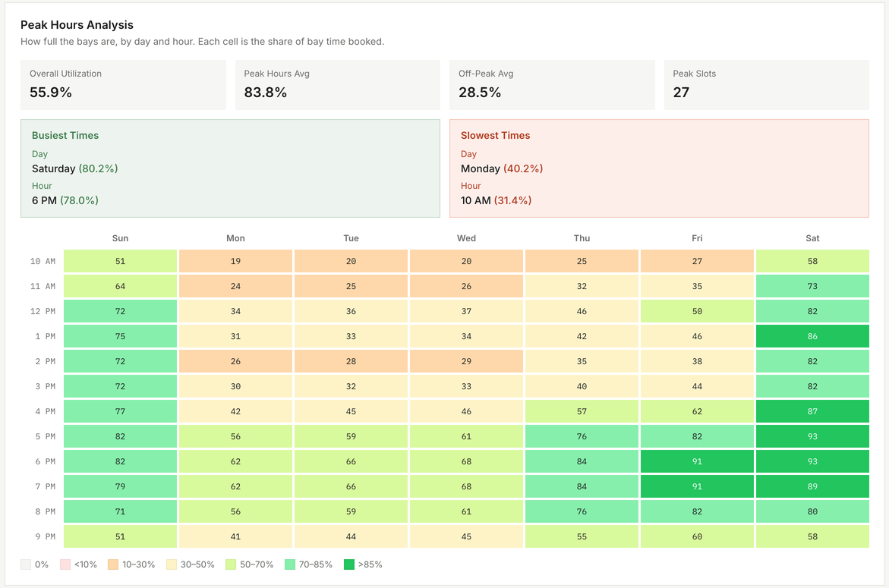Click the >85% legend swatch

[x=349, y=564]
